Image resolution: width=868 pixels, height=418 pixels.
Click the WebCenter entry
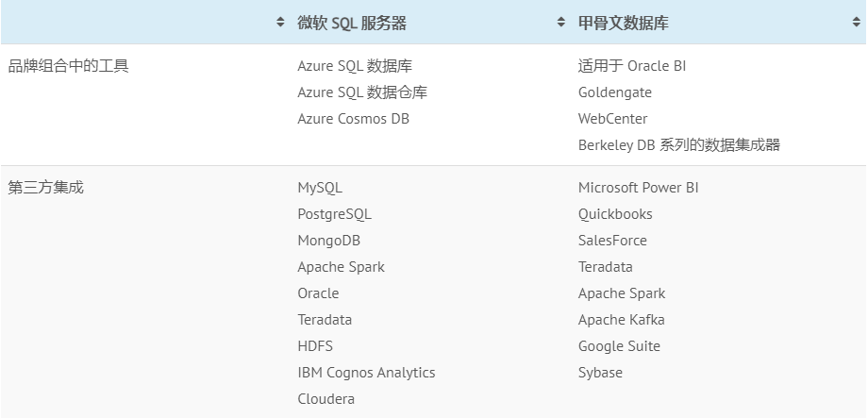tap(612, 119)
